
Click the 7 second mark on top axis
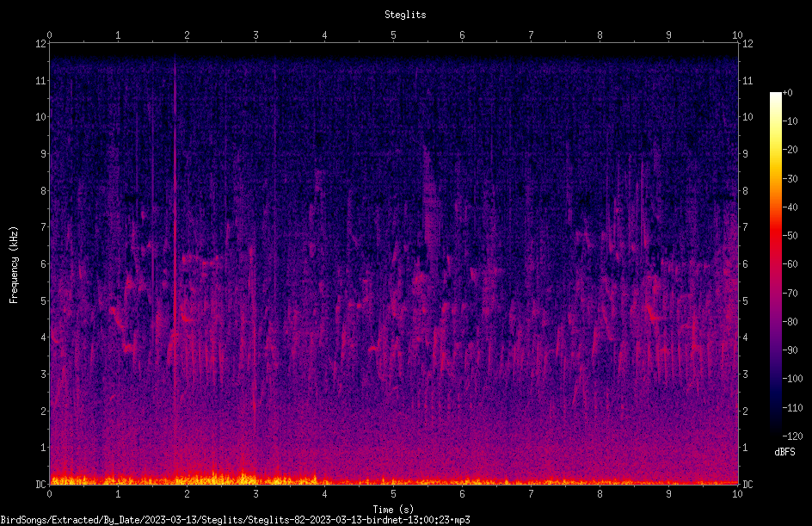[531, 34]
